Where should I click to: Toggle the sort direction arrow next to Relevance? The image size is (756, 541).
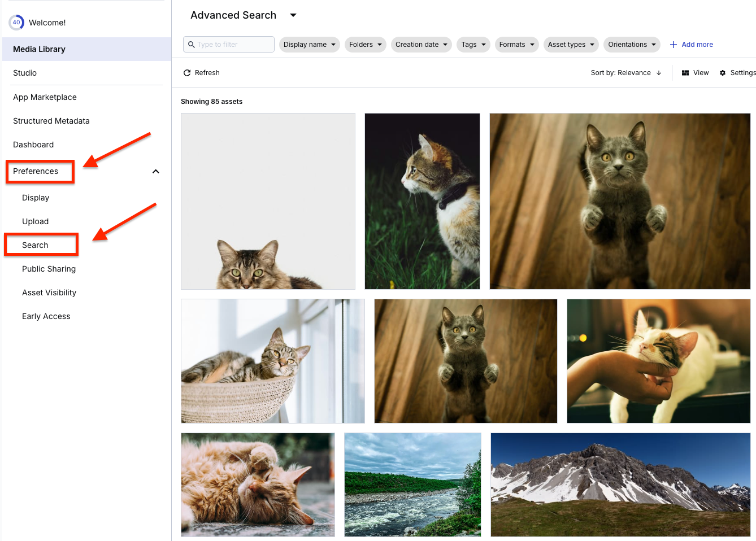[x=659, y=72]
